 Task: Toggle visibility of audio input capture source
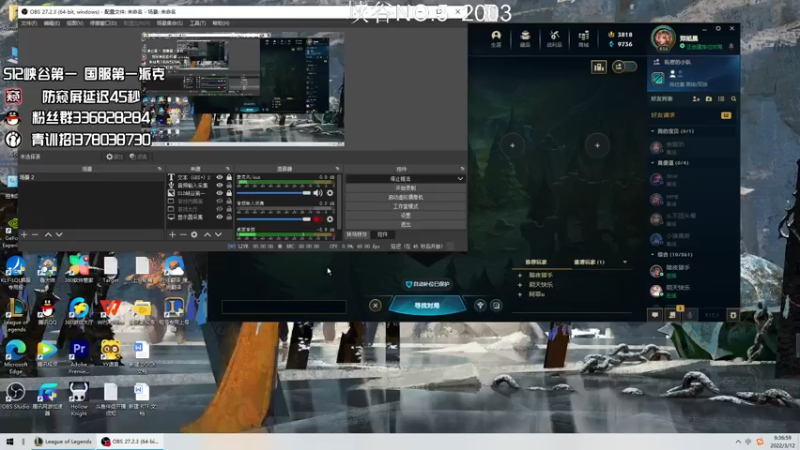point(219,185)
